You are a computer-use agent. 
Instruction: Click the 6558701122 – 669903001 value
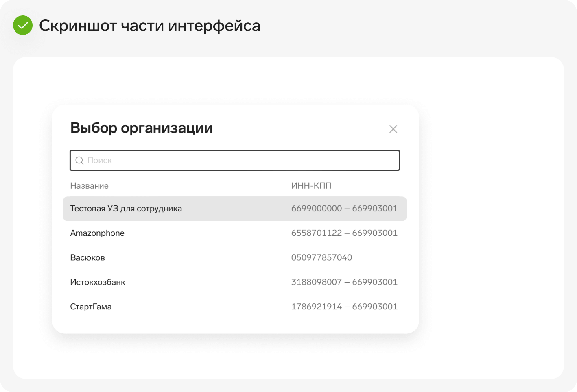[x=344, y=233]
